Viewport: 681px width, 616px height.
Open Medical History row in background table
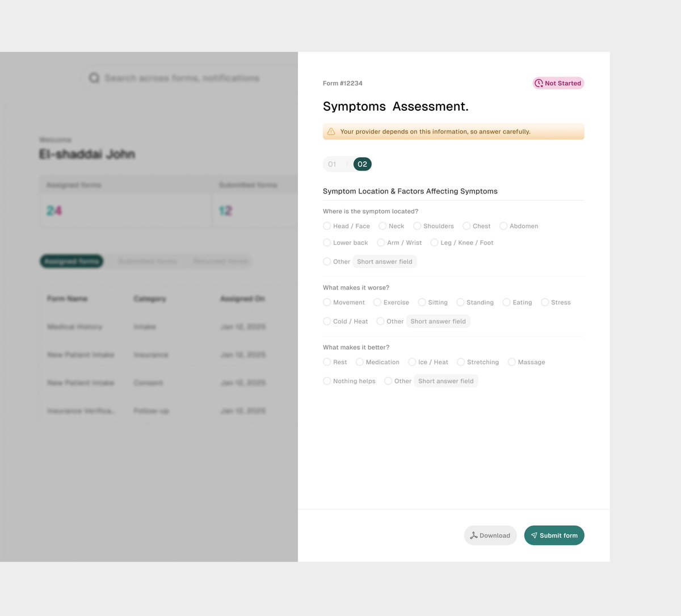pos(169,326)
